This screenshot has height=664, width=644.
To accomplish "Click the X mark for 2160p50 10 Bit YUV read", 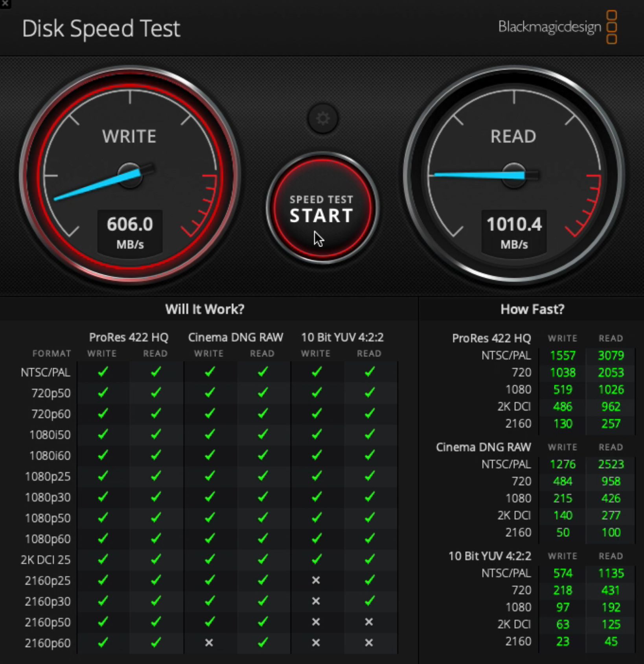I will tap(369, 622).
